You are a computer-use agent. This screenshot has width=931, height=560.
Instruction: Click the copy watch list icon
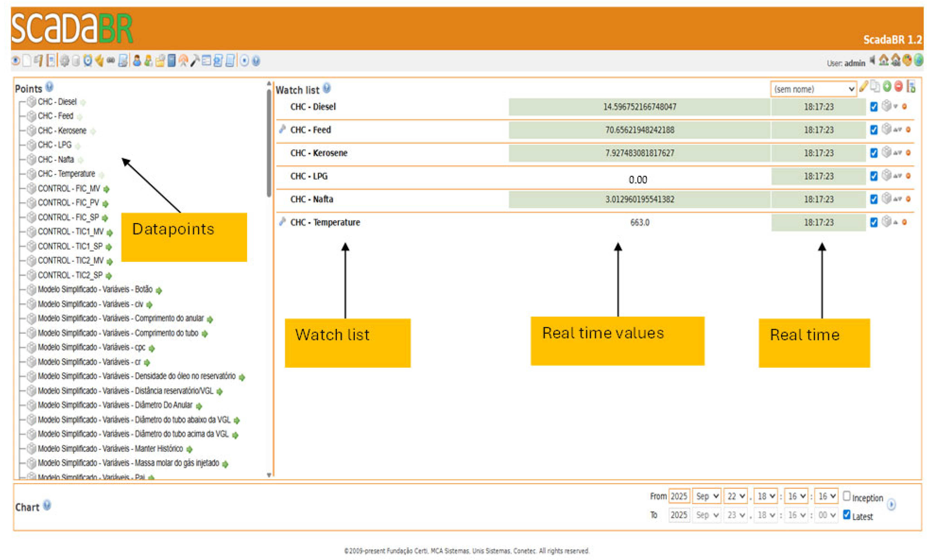875,86
